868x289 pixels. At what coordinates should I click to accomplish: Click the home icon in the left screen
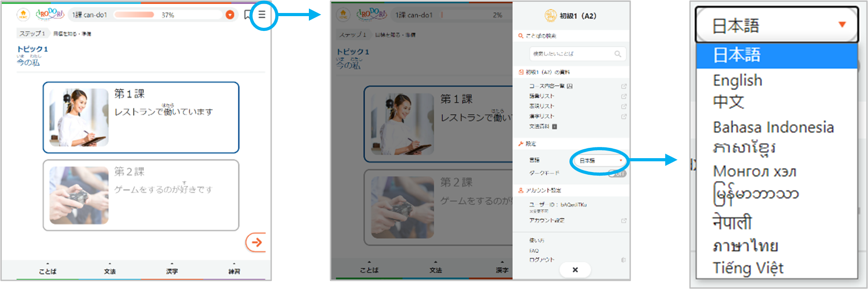click(x=23, y=14)
